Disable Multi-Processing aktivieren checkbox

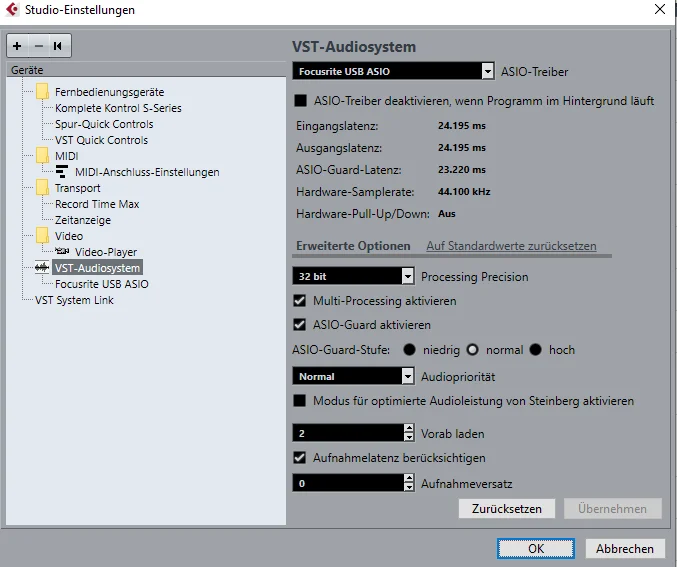tap(300, 301)
